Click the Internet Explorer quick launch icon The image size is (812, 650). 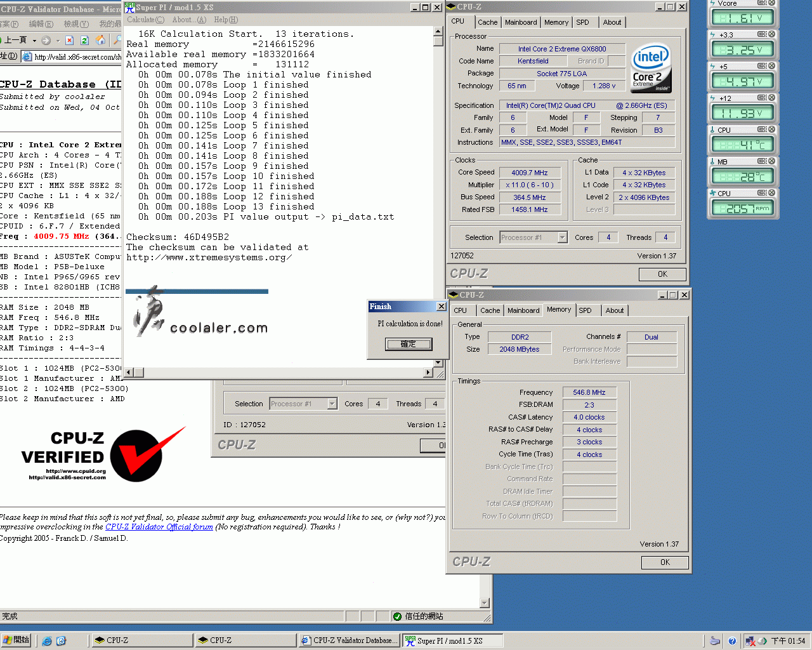(47, 640)
